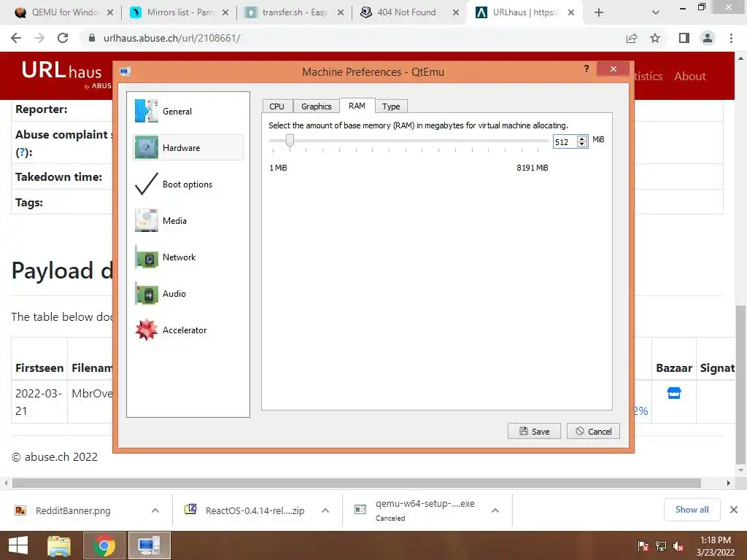The image size is (747, 560).
Task: Open a new Chrome tab with plus
Action: click(599, 12)
